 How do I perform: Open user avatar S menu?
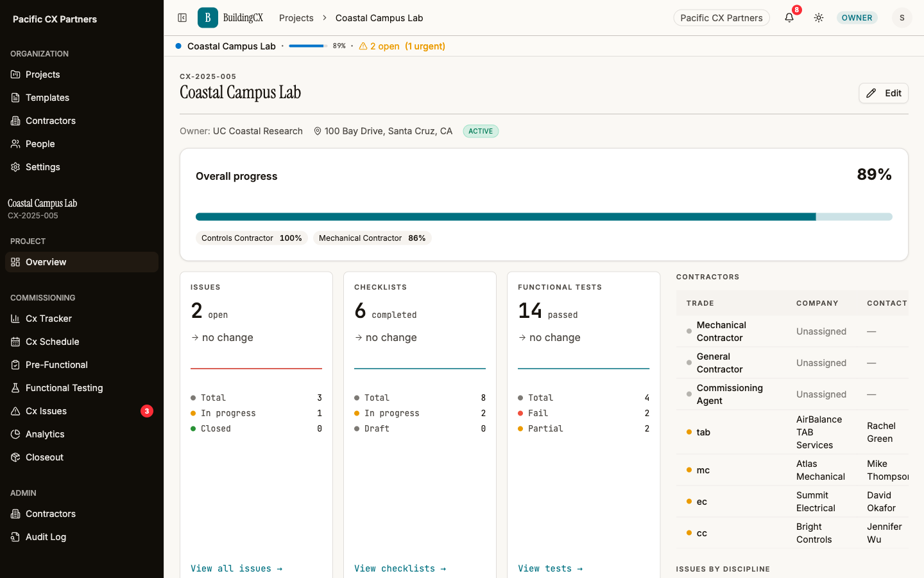pos(902,18)
